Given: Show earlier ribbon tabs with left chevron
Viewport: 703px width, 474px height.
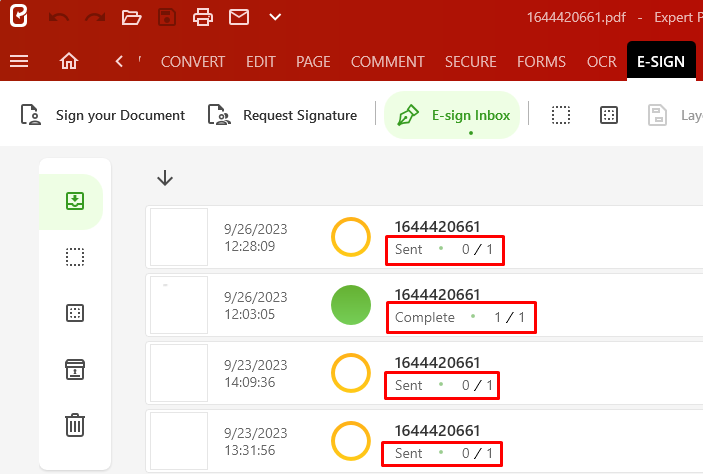Looking at the screenshot, I should pyautogui.click(x=119, y=61).
